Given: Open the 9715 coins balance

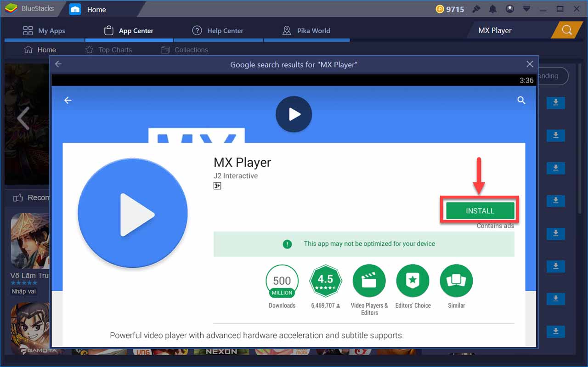Looking at the screenshot, I should [450, 9].
